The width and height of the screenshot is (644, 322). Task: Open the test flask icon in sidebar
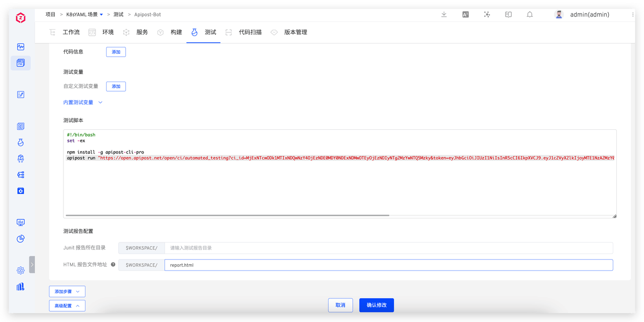21,142
